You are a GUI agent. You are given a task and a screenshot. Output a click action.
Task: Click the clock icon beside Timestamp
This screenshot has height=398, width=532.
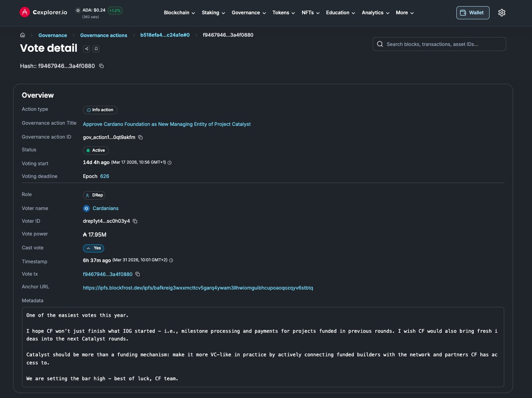pyautogui.click(x=171, y=260)
